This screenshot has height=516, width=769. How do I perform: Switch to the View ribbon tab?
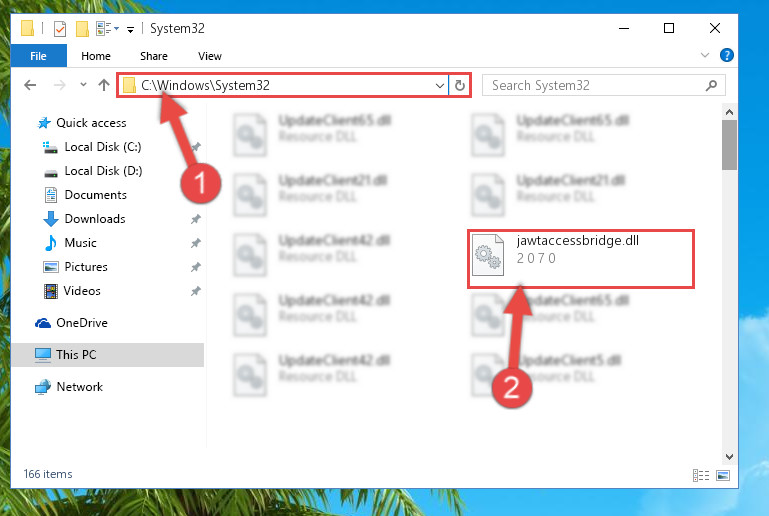tap(210, 56)
